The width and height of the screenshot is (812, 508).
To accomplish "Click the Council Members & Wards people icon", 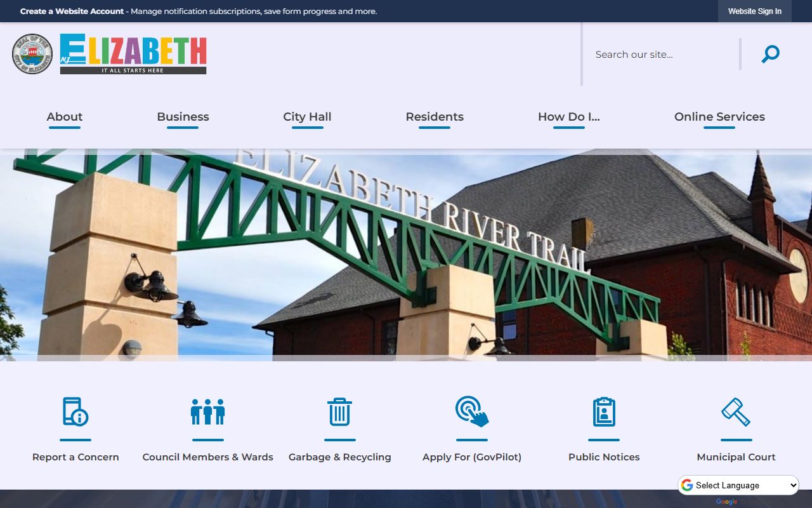I will tap(207, 411).
